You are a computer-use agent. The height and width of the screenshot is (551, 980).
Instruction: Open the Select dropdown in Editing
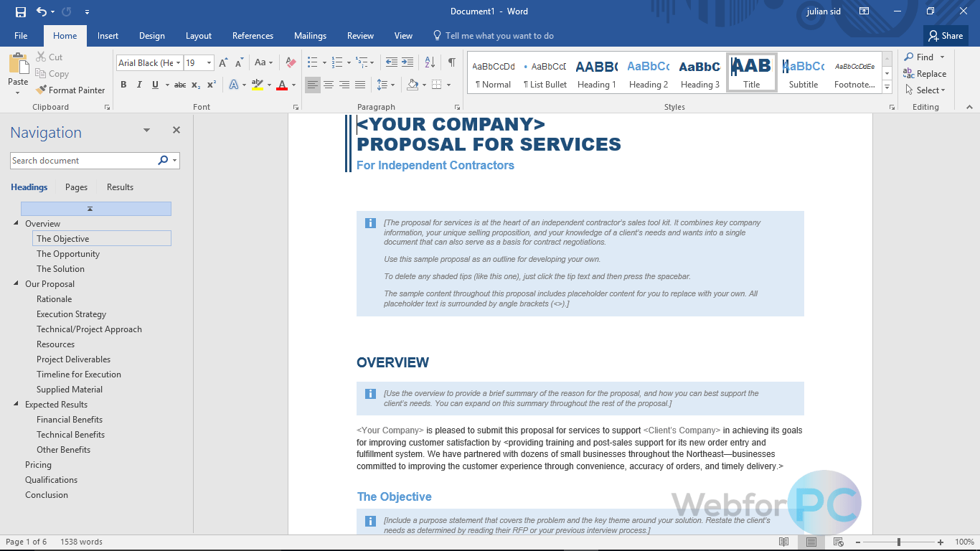tap(925, 90)
